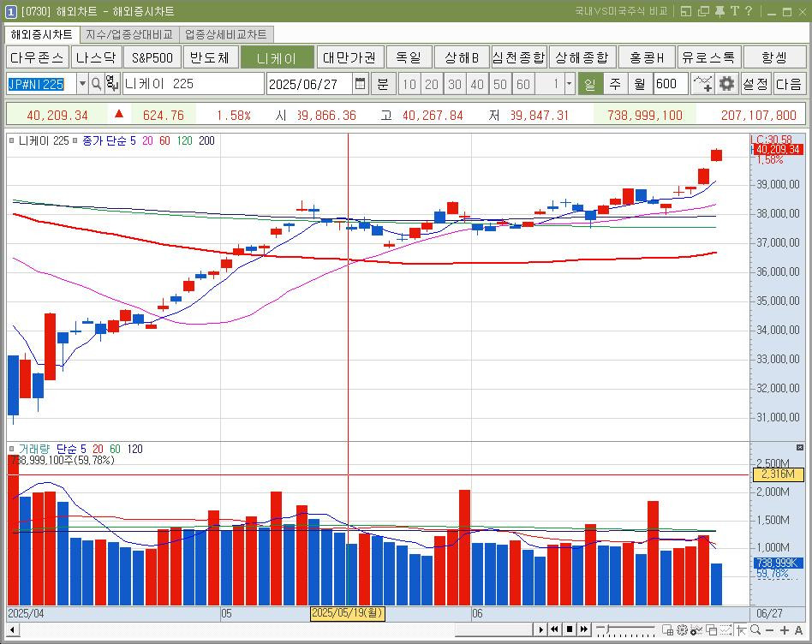812x644 pixels.
Task: Select the 나스닥 index button
Action: coord(96,57)
